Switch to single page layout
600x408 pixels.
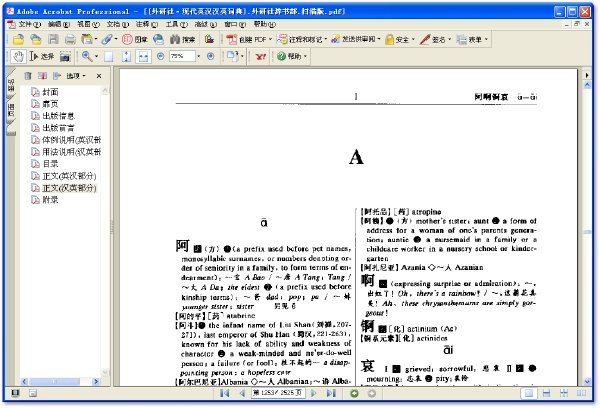click(x=529, y=393)
